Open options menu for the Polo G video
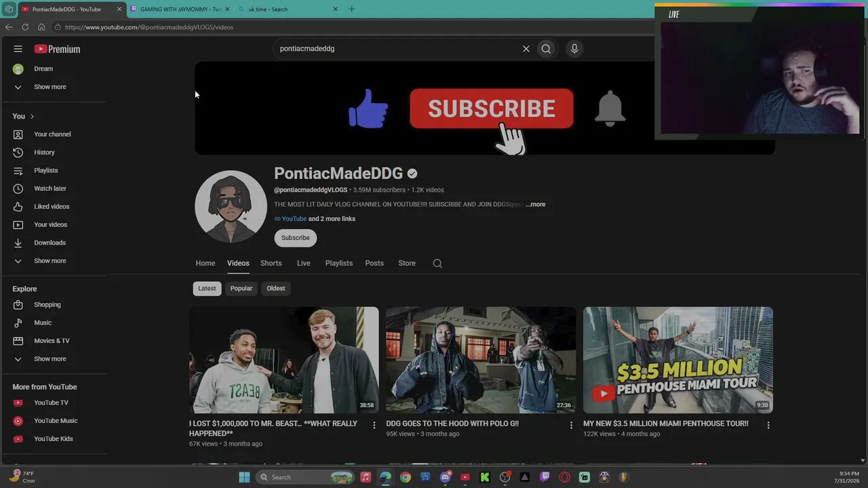 coord(571,425)
